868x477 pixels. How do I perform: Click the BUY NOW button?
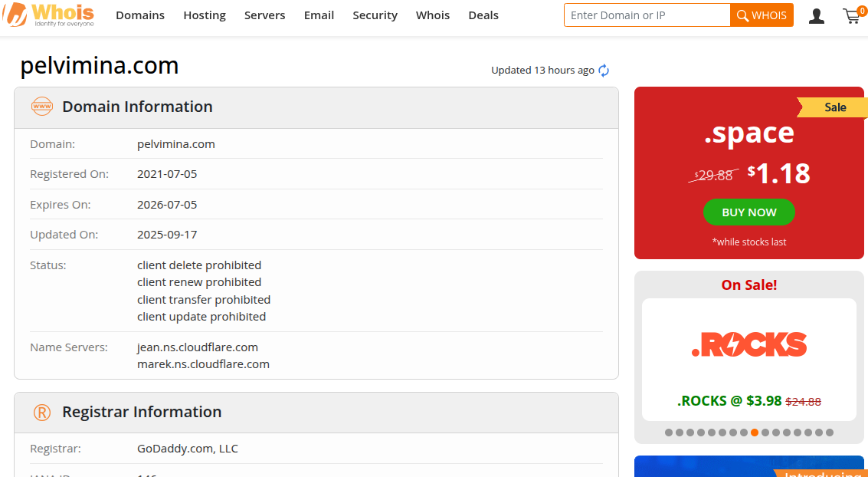749,212
